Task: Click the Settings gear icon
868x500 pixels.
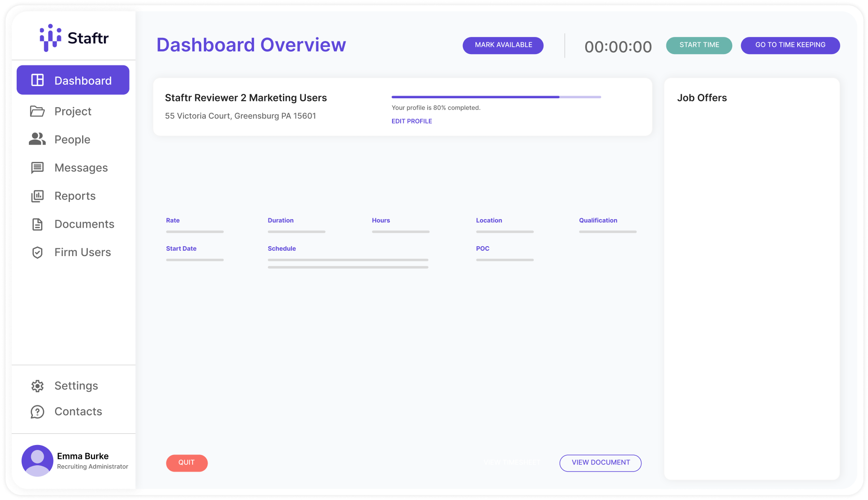Action: [37, 386]
